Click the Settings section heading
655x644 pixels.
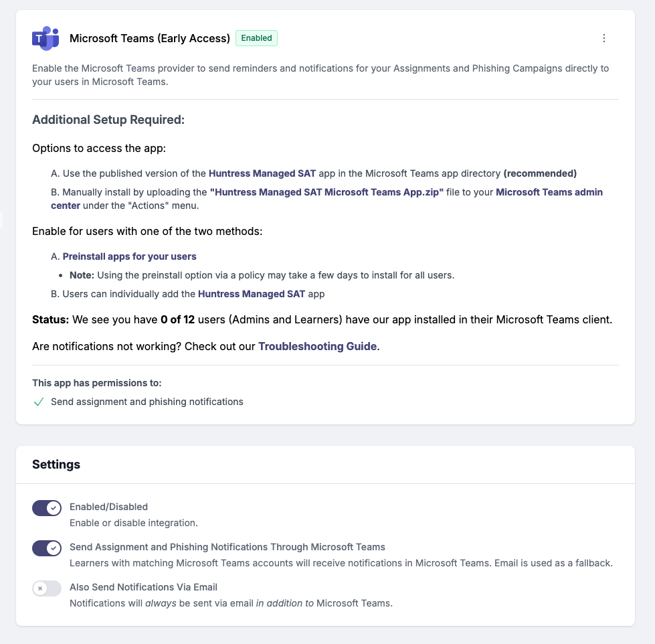click(56, 465)
